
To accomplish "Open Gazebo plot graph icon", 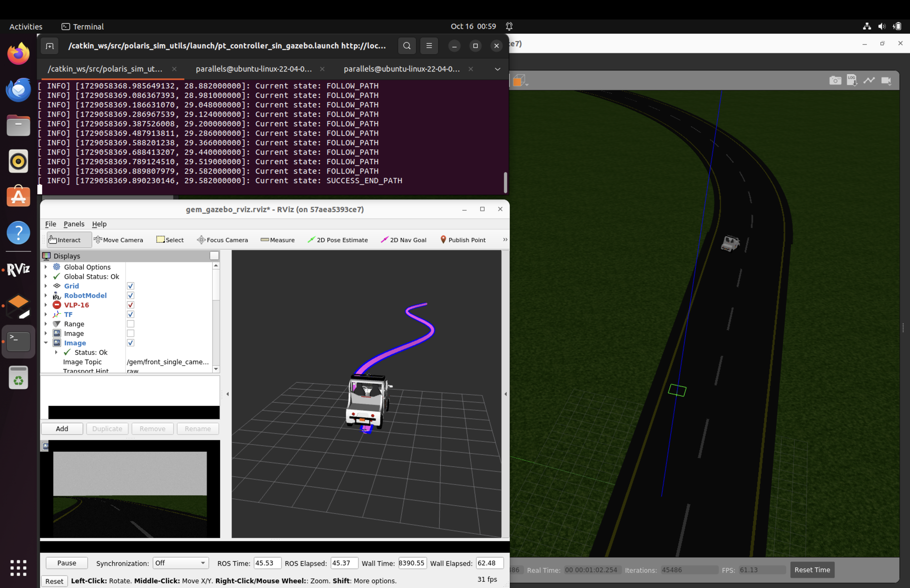I will 869,81.
